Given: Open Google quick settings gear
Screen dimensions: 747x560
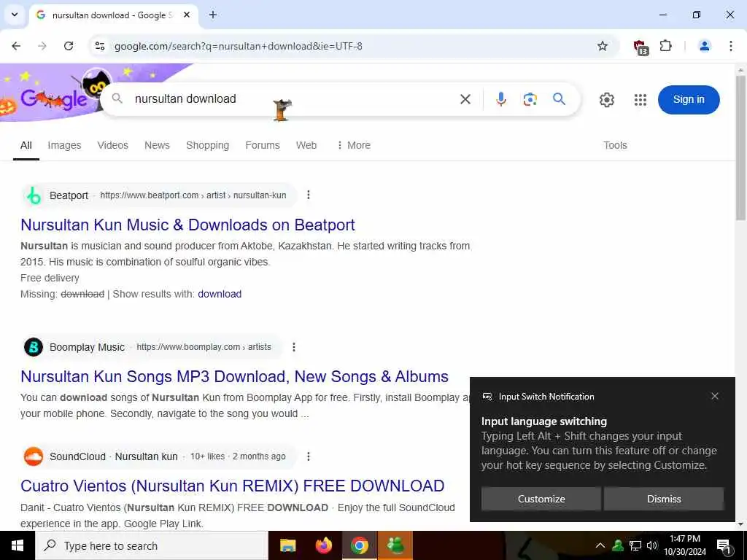Looking at the screenshot, I should click(606, 99).
